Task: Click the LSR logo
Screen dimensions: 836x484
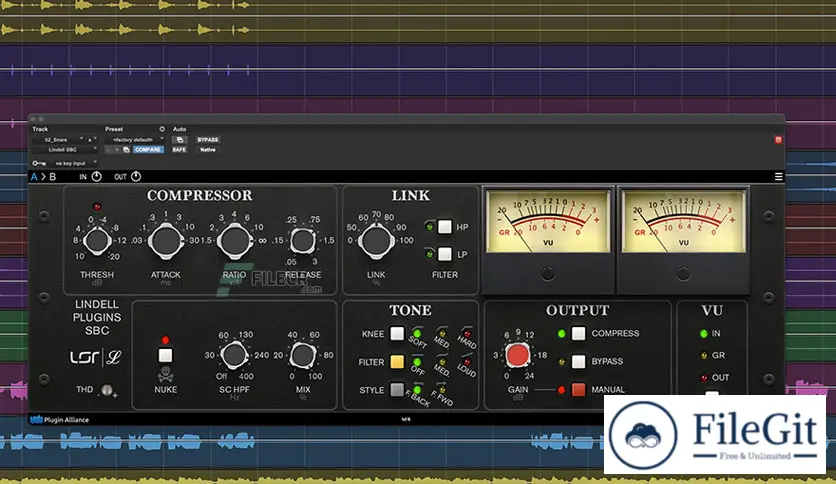Action: pos(84,357)
